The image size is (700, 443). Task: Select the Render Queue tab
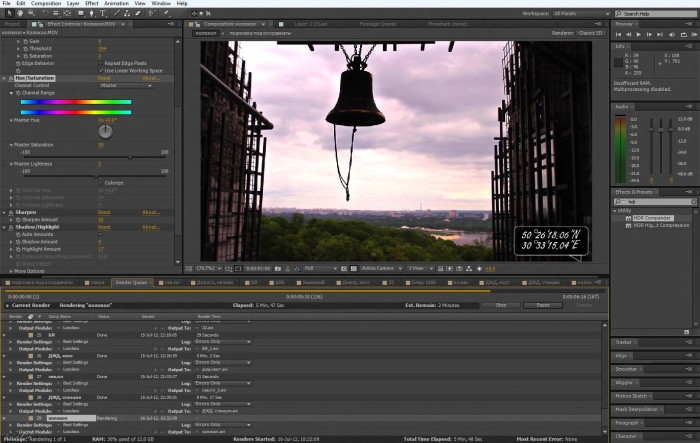click(x=131, y=283)
